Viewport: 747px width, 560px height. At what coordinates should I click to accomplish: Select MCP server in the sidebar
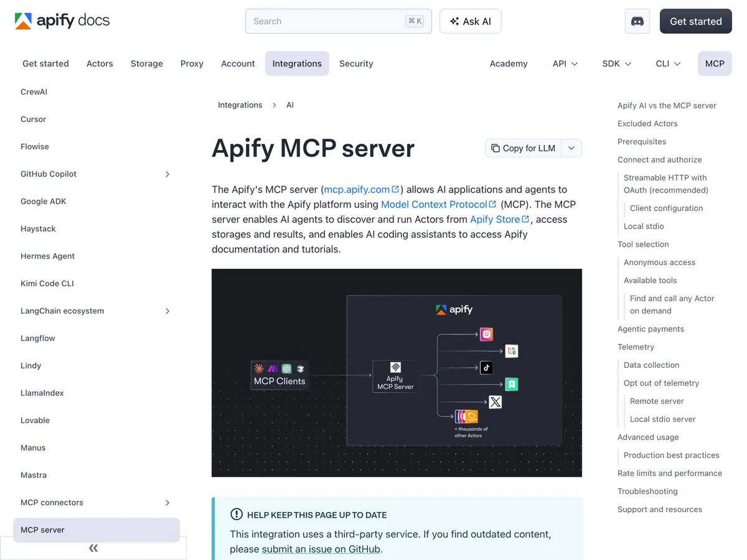click(x=96, y=530)
